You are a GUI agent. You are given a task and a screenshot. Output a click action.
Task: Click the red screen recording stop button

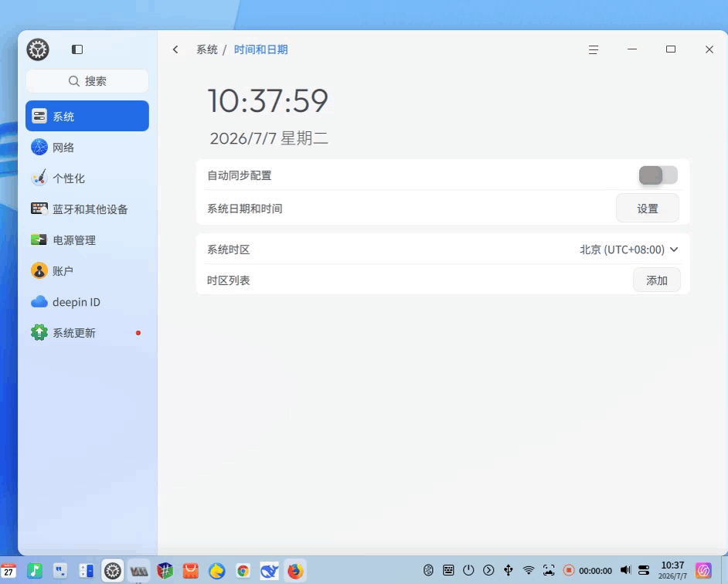(x=568, y=570)
